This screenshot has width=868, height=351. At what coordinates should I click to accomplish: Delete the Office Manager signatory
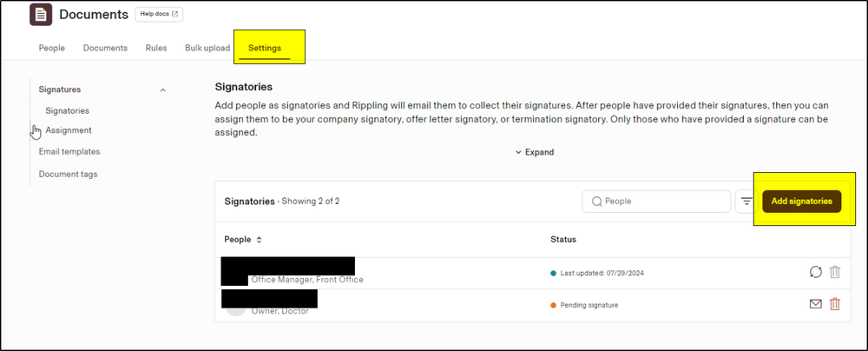(835, 272)
